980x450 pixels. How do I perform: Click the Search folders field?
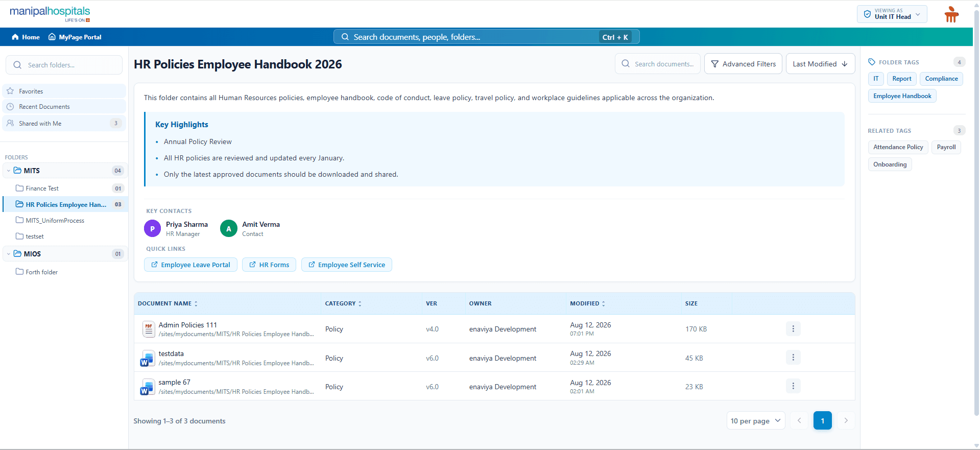point(64,65)
